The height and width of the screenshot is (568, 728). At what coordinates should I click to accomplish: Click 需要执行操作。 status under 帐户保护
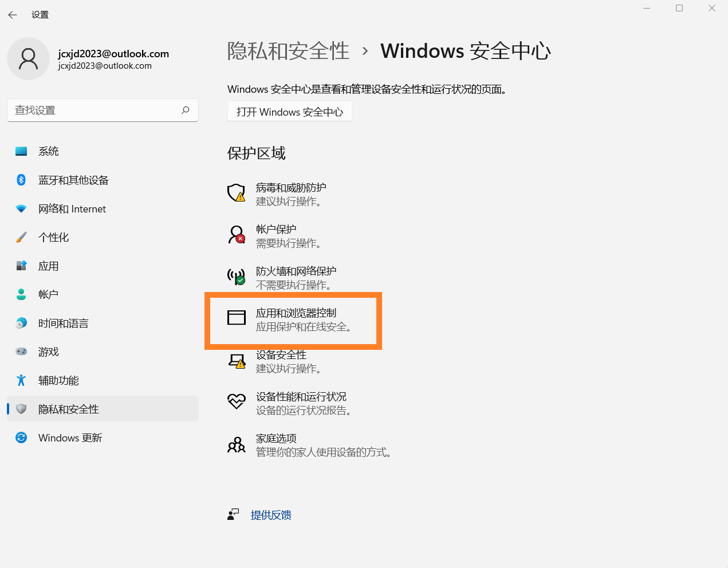coord(289,243)
